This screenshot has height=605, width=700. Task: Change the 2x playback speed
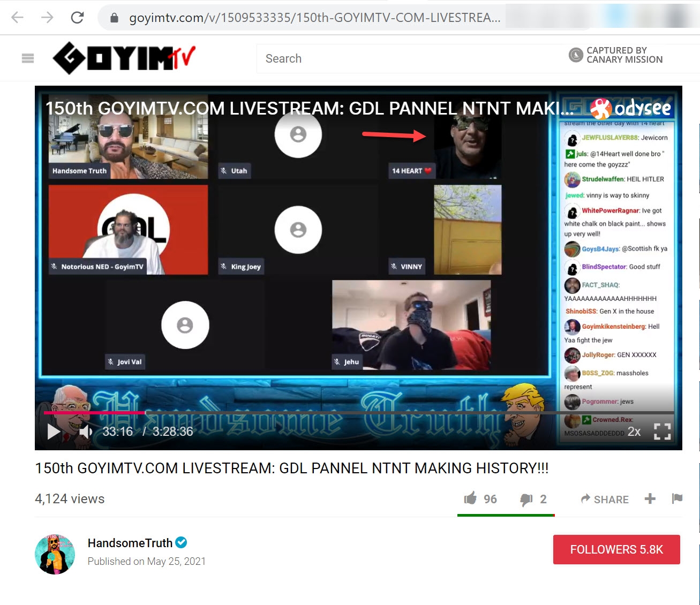click(634, 432)
